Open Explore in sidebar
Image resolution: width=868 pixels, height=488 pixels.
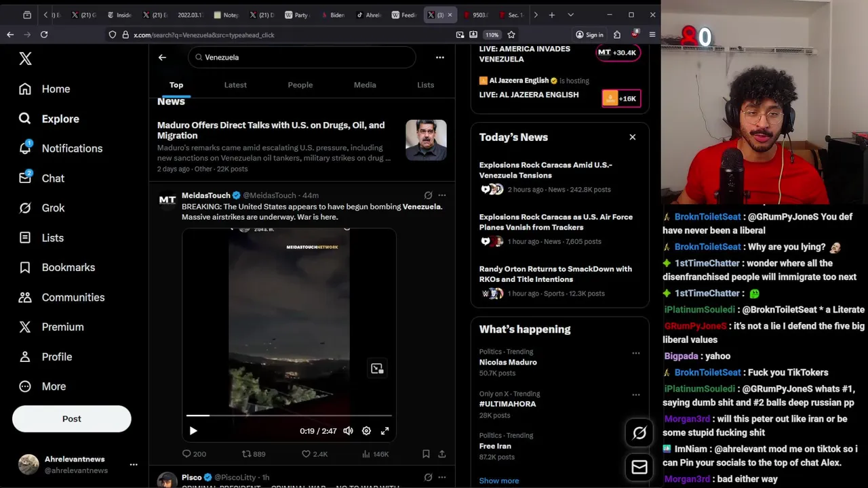pos(49,119)
